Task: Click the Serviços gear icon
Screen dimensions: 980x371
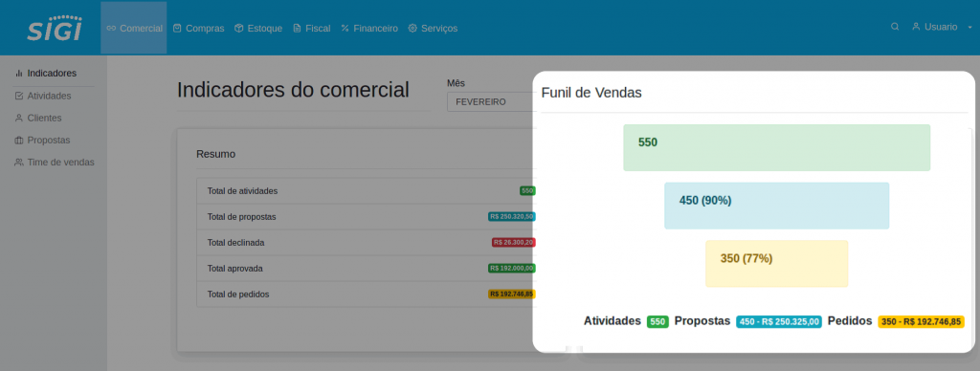Action: pos(412,28)
